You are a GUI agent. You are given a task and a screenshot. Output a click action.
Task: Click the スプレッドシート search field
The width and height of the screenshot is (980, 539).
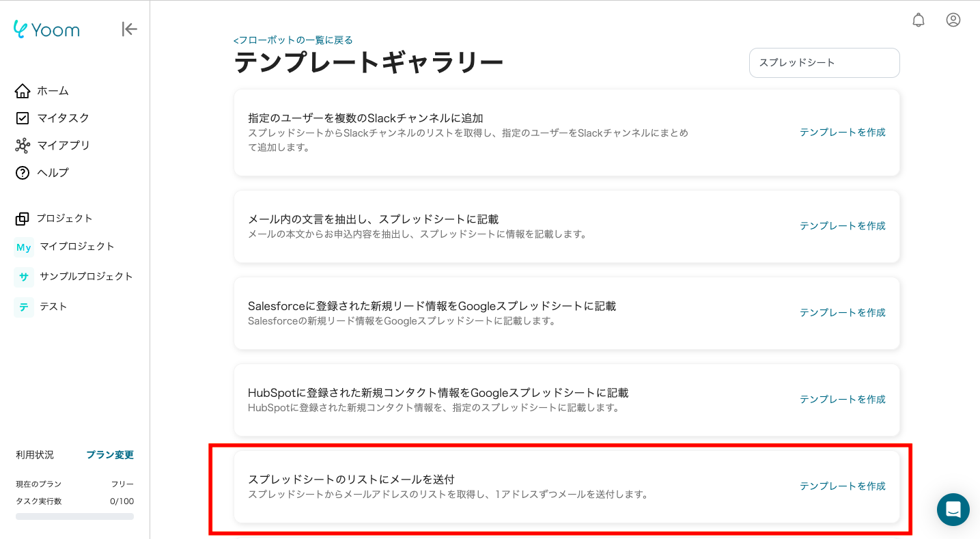pos(824,63)
